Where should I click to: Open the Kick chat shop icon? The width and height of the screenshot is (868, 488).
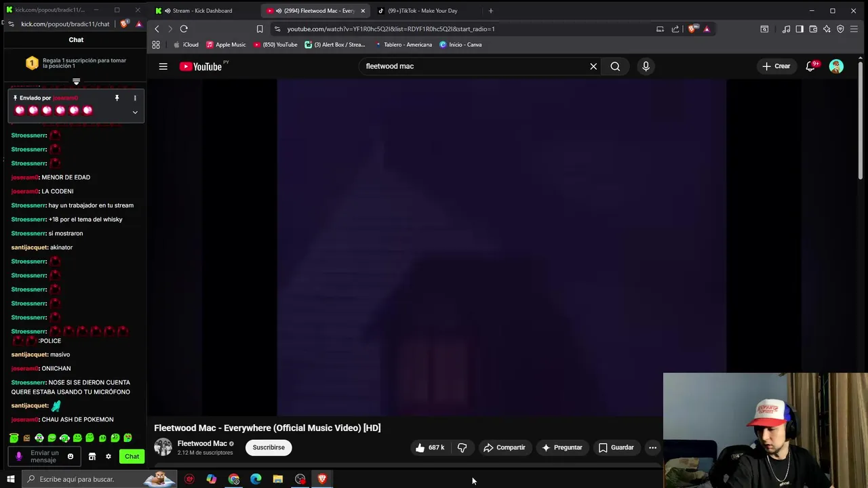pyautogui.click(x=92, y=456)
